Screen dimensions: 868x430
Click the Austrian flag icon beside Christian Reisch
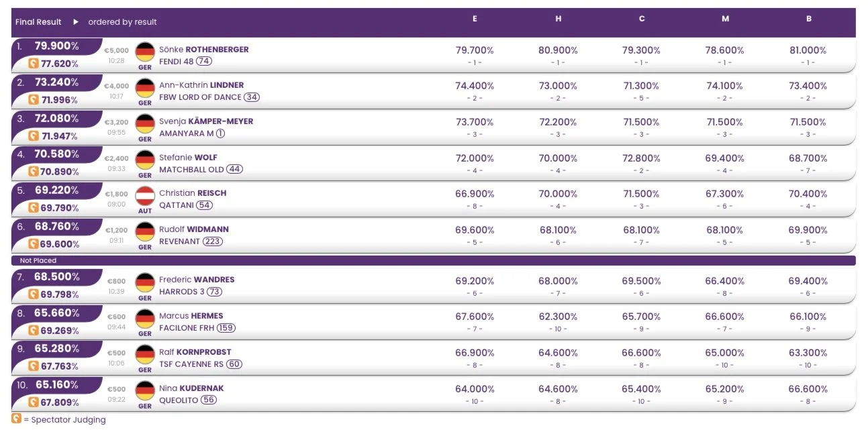(145, 196)
